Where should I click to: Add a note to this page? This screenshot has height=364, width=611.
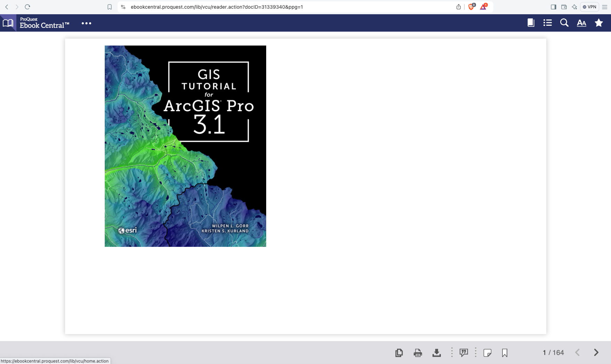pos(487,353)
